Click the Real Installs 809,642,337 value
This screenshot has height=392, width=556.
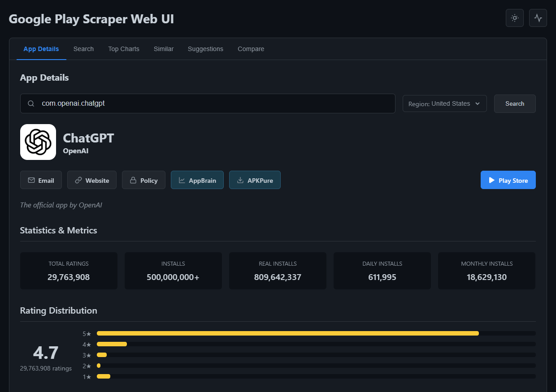coord(278,277)
